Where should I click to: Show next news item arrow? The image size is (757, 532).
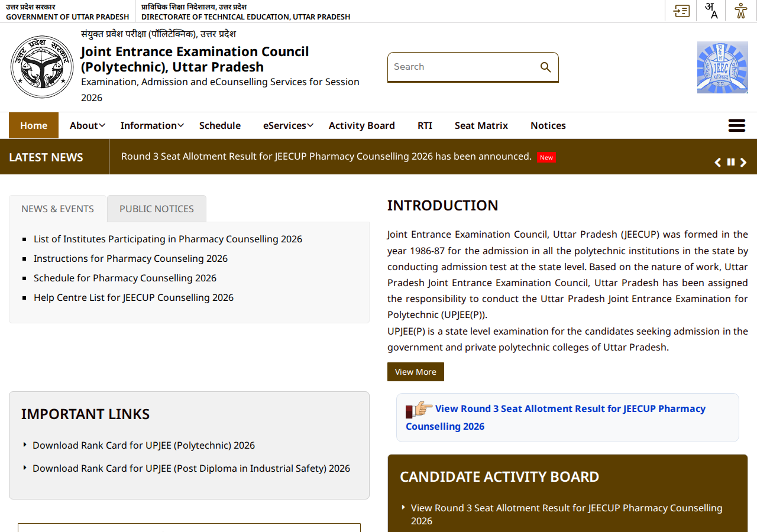coord(743,163)
